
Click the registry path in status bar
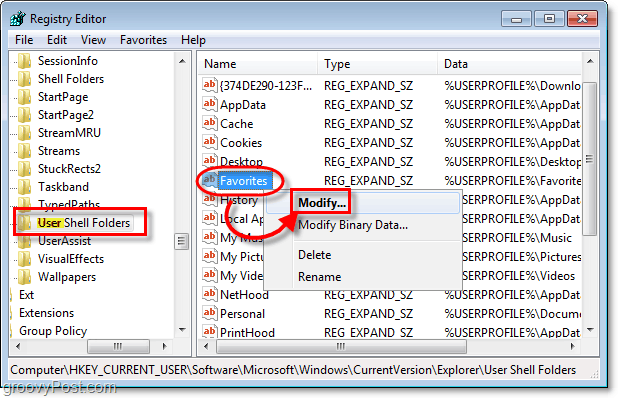coord(293,370)
